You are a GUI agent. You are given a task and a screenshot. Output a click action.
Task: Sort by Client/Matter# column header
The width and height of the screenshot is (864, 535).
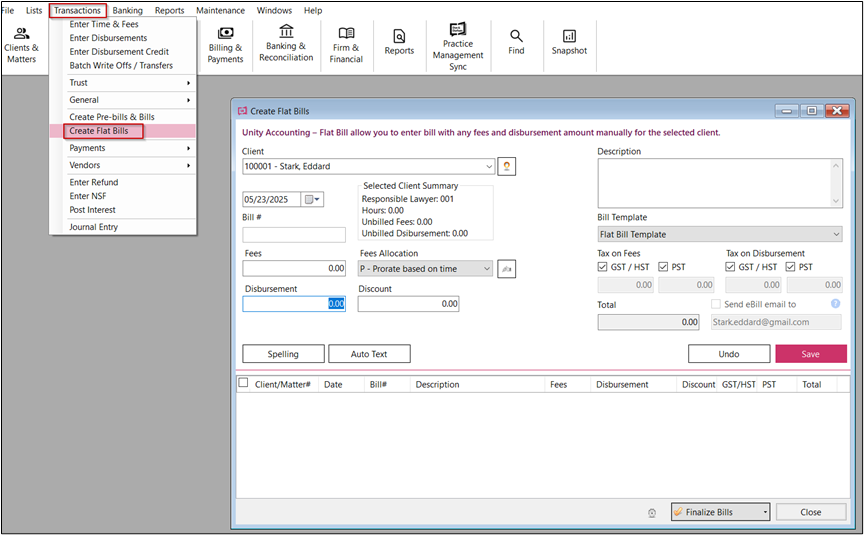point(283,385)
